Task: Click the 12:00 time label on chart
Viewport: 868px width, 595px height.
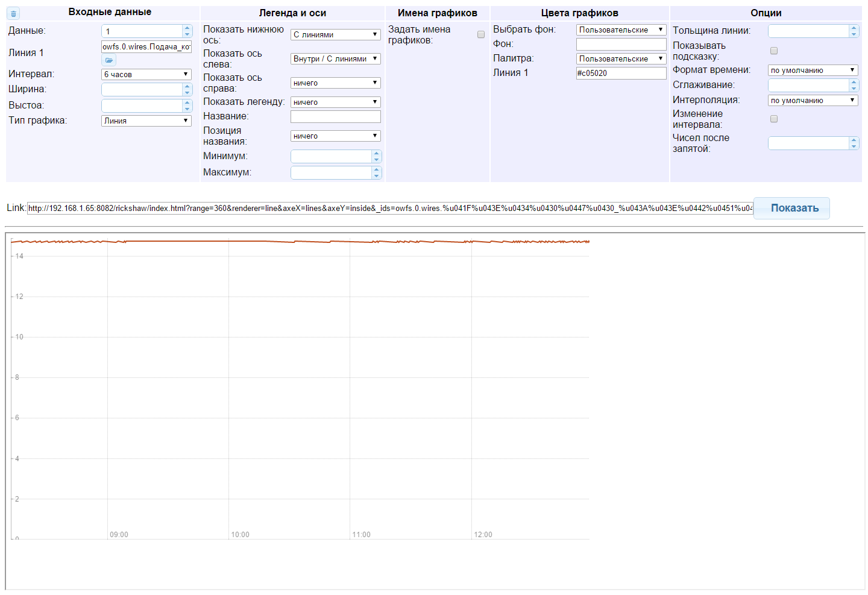Action: click(x=483, y=535)
